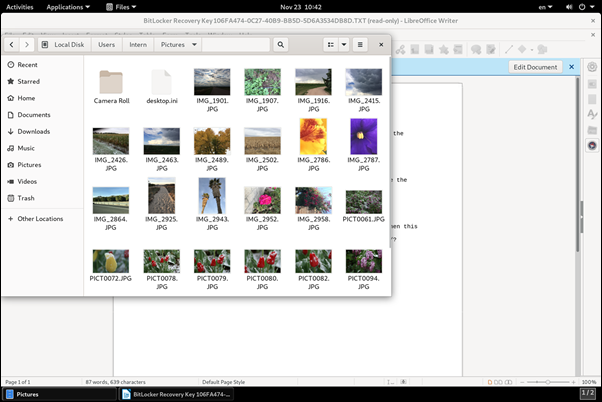Open Writer sidebar settings gear

click(592, 67)
